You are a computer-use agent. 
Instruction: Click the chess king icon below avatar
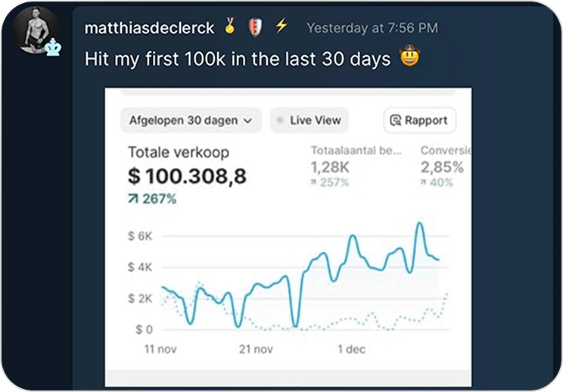point(53,48)
